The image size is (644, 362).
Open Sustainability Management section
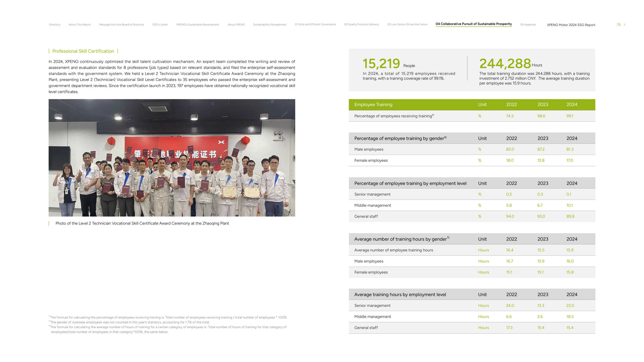[x=269, y=24]
